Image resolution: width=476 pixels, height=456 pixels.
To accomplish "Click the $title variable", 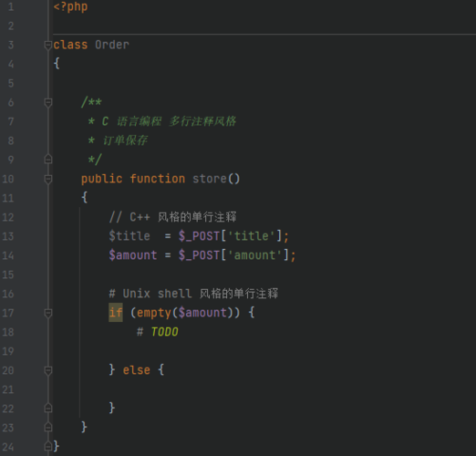I will [x=129, y=236].
